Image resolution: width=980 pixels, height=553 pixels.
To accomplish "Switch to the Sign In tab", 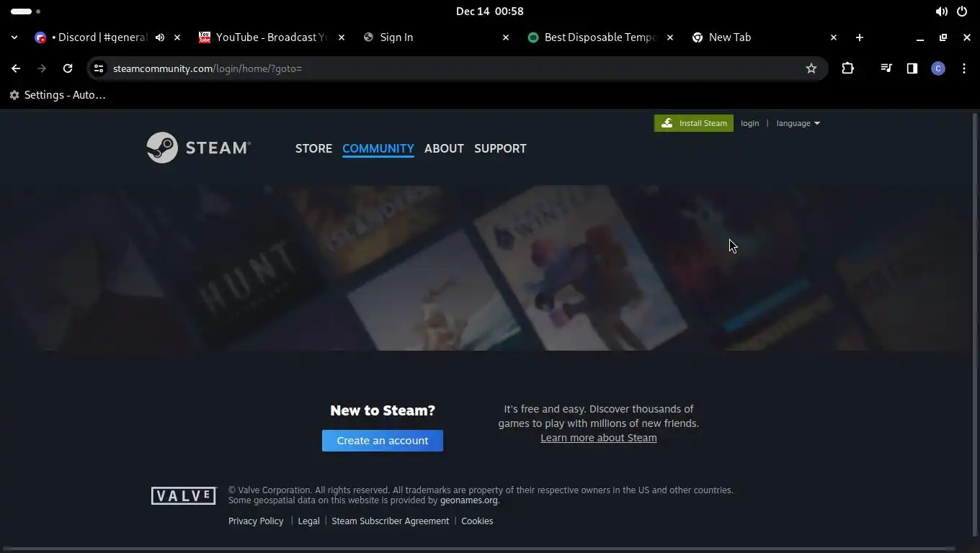I will 396,37.
